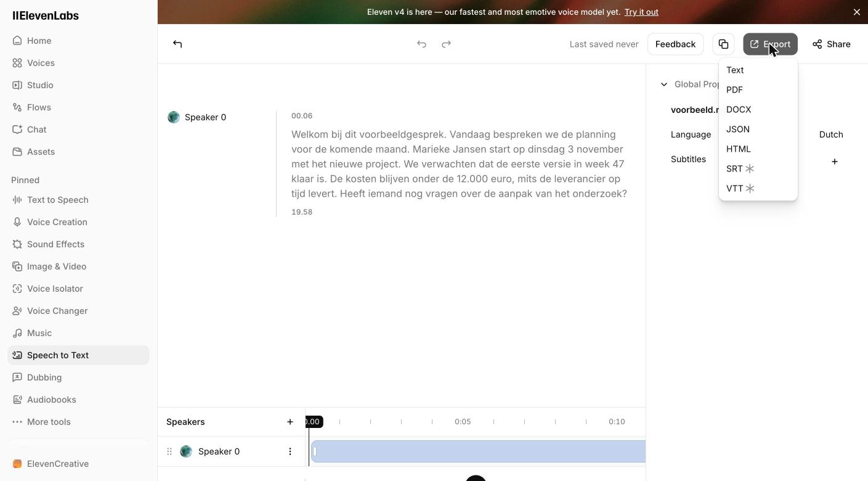868x481 pixels.
Task: Click the Speaker 0 track drag handle
Action: [x=169, y=451]
